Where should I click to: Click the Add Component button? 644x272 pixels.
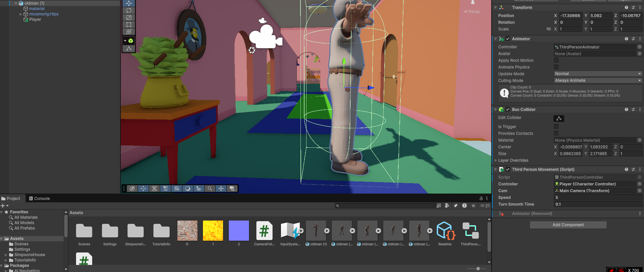[x=568, y=225]
